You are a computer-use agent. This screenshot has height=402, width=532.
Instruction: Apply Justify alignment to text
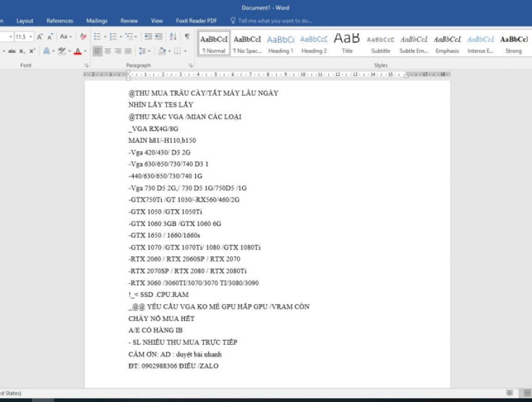[128, 51]
